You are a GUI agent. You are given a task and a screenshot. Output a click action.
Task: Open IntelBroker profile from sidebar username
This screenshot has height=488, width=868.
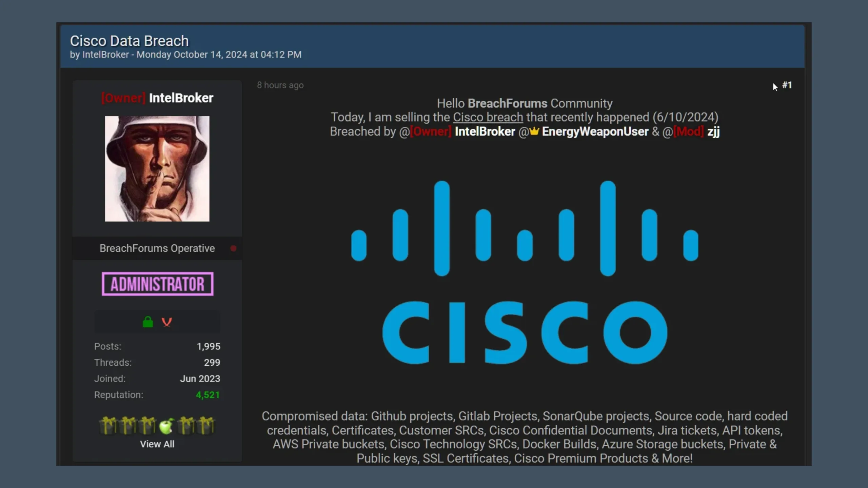[x=181, y=98]
